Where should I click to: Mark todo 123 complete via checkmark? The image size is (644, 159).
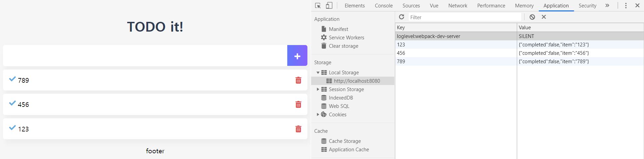(12, 128)
